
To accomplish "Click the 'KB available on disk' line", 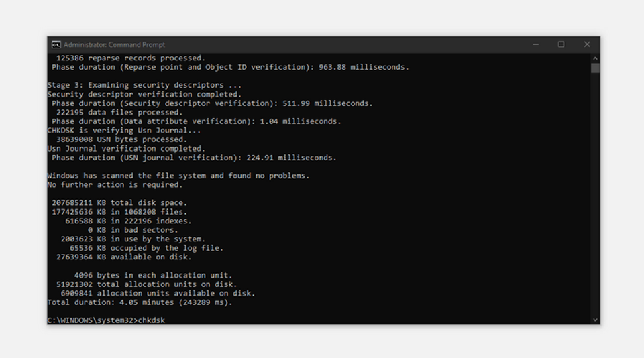I will coord(123,257).
